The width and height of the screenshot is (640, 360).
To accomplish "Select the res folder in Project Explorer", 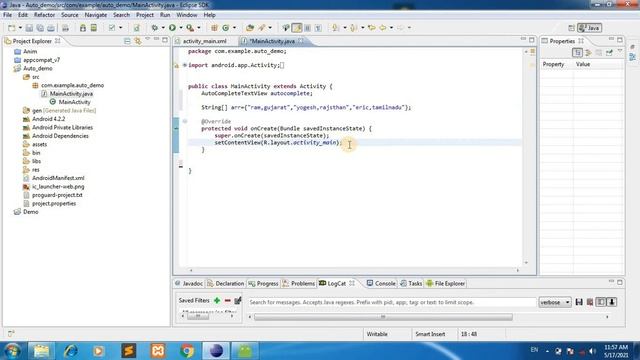I will click(x=36, y=170).
